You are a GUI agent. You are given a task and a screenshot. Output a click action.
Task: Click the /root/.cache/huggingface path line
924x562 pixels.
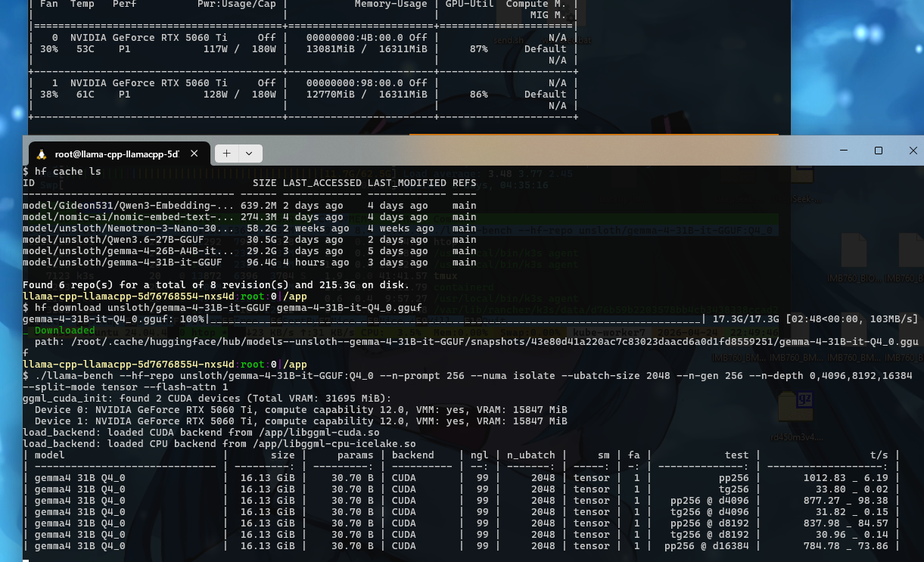click(x=471, y=347)
